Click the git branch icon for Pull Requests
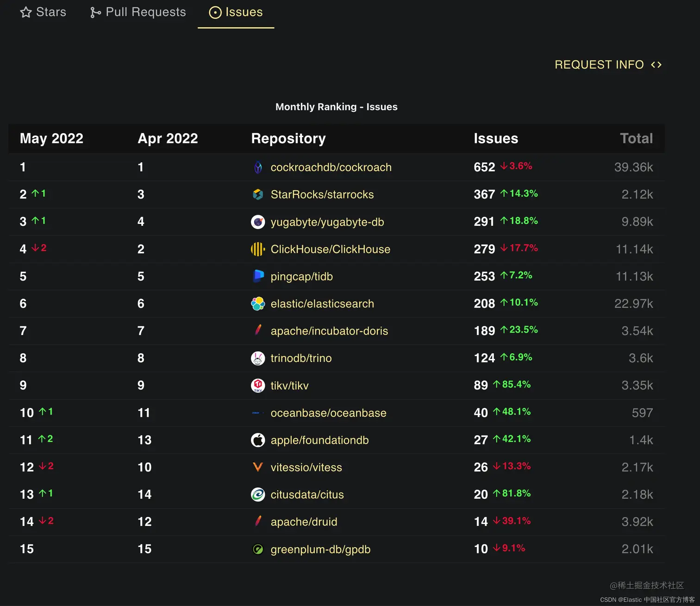 tap(95, 12)
